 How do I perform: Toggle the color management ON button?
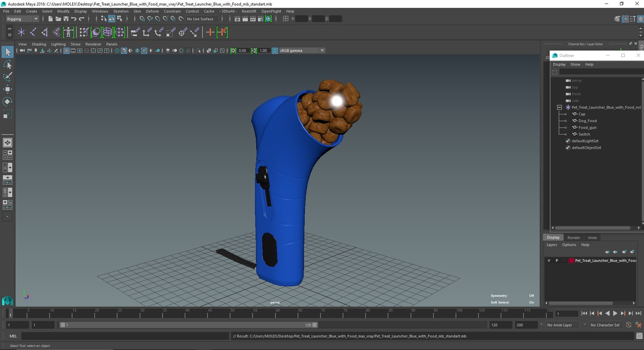[x=275, y=51]
